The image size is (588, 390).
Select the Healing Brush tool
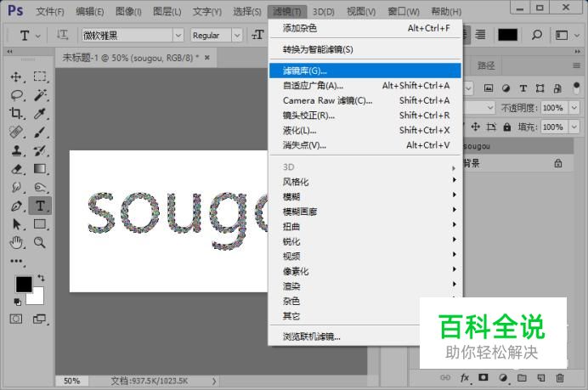[x=16, y=132]
